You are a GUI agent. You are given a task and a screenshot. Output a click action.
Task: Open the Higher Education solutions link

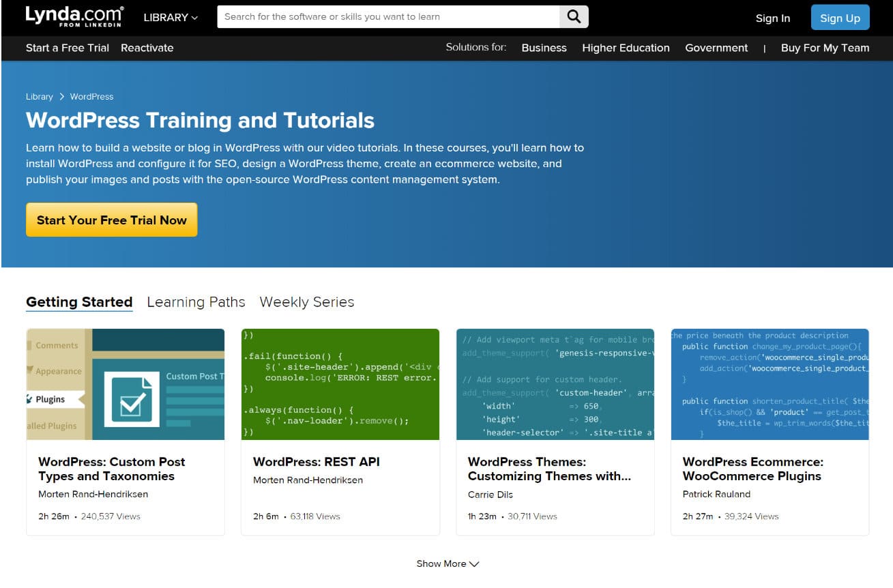626,48
